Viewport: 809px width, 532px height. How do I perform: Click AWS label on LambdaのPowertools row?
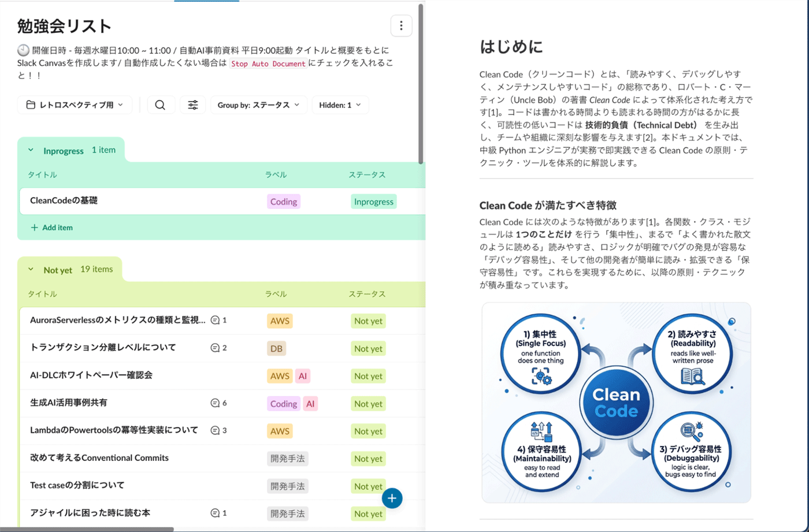point(280,431)
